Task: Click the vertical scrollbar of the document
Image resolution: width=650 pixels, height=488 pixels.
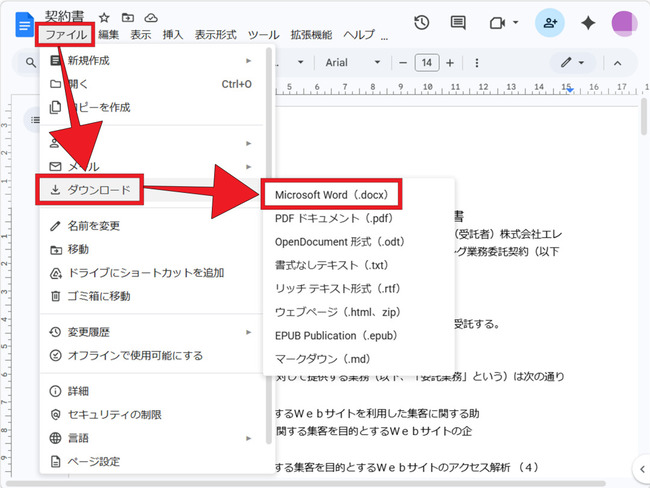Action: [x=644, y=116]
